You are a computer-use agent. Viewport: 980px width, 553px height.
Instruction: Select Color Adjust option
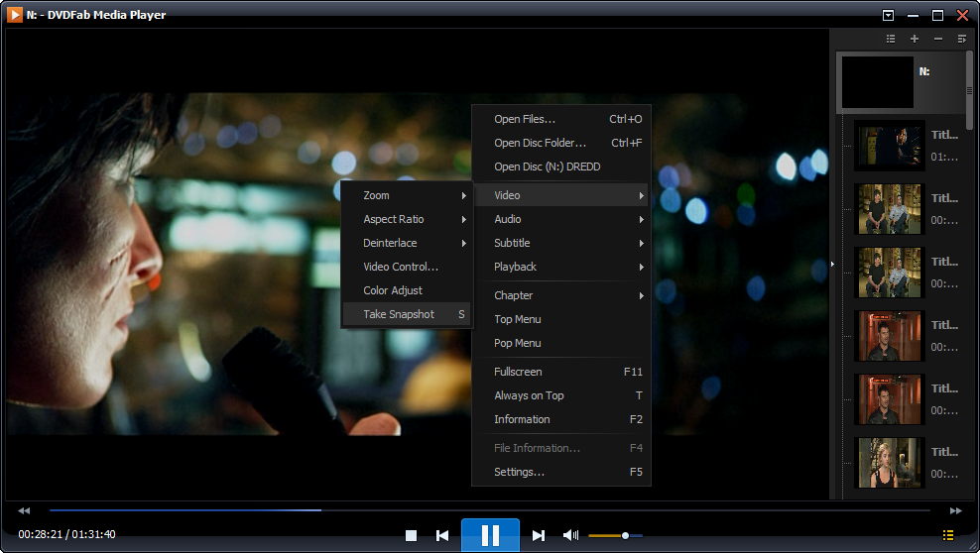click(407, 290)
